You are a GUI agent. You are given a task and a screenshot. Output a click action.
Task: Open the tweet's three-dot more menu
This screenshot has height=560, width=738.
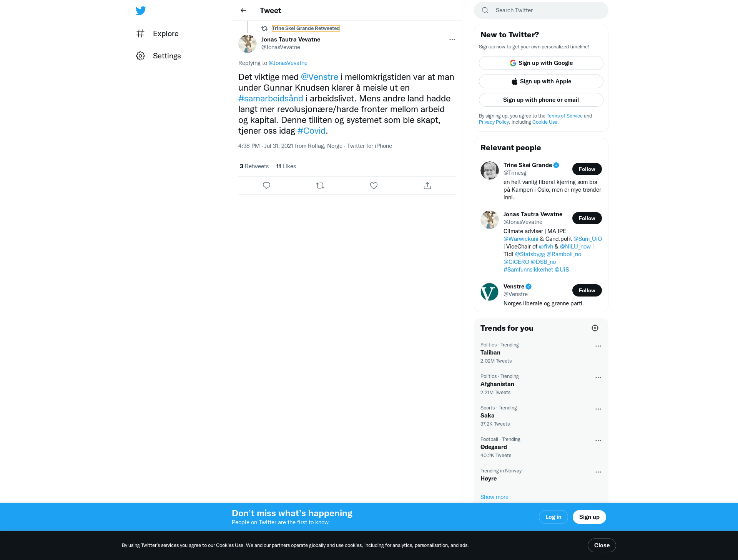[x=452, y=40]
